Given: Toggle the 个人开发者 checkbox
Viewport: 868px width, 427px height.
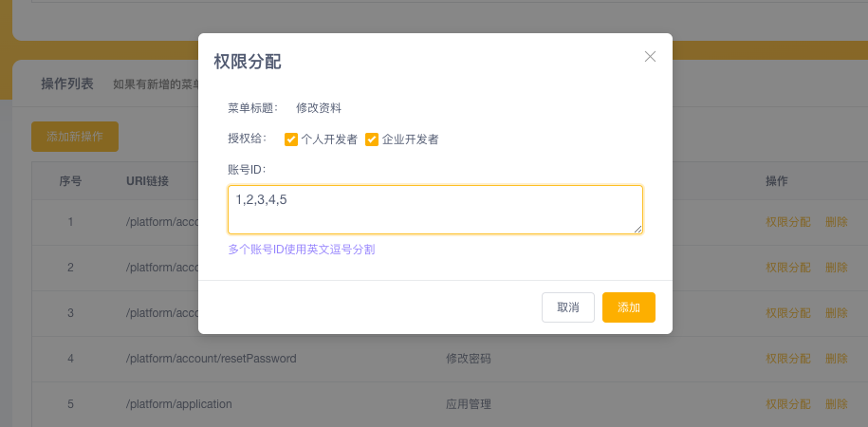Looking at the screenshot, I should (x=291, y=139).
